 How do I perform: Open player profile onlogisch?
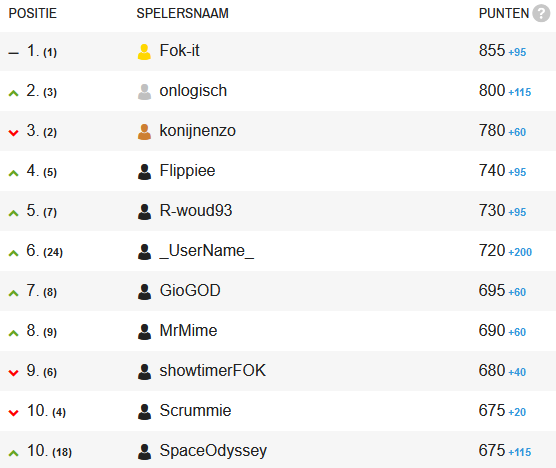click(193, 91)
